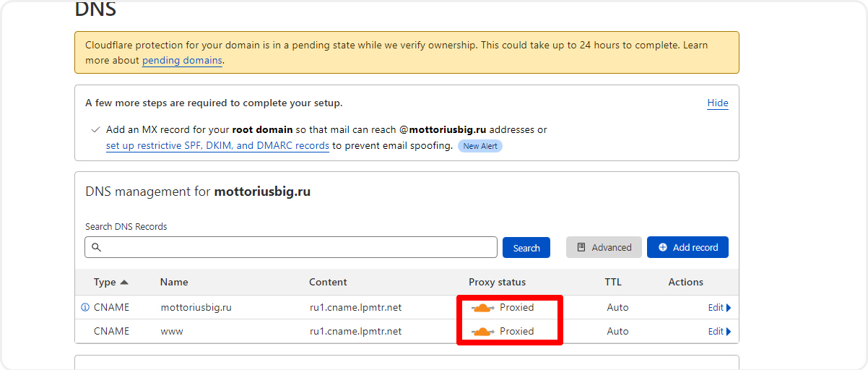Click the Name column header

click(x=174, y=282)
